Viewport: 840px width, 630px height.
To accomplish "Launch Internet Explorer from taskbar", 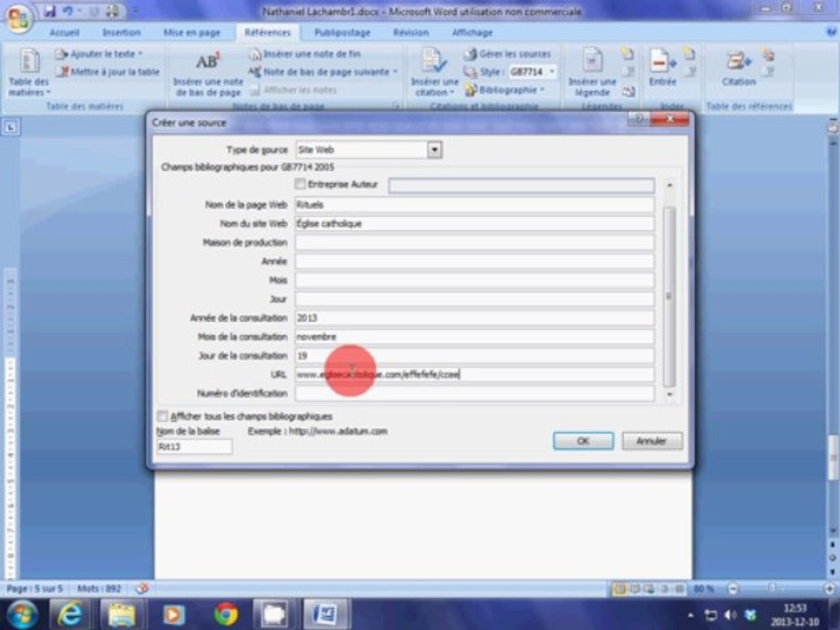I will 70,614.
